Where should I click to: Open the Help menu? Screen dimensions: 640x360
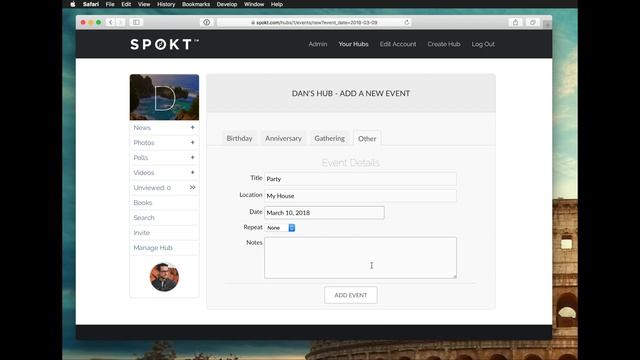277,4
